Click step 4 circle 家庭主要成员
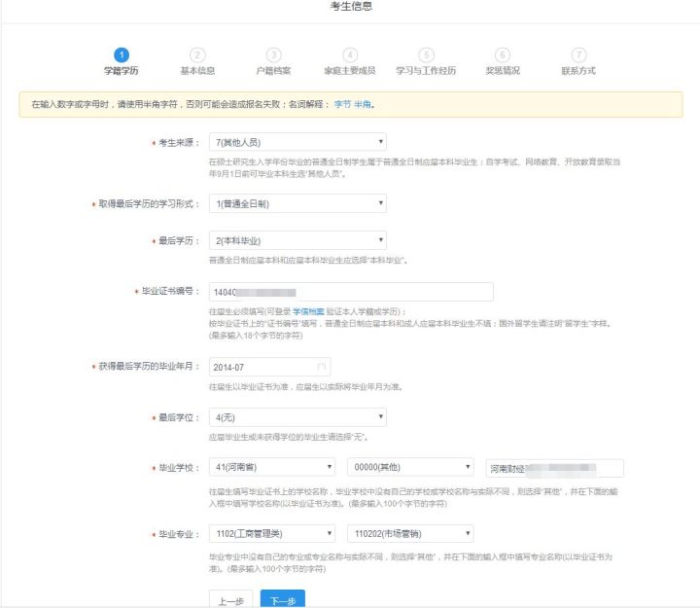Screen dimensions: 700x608 (x=350, y=55)
